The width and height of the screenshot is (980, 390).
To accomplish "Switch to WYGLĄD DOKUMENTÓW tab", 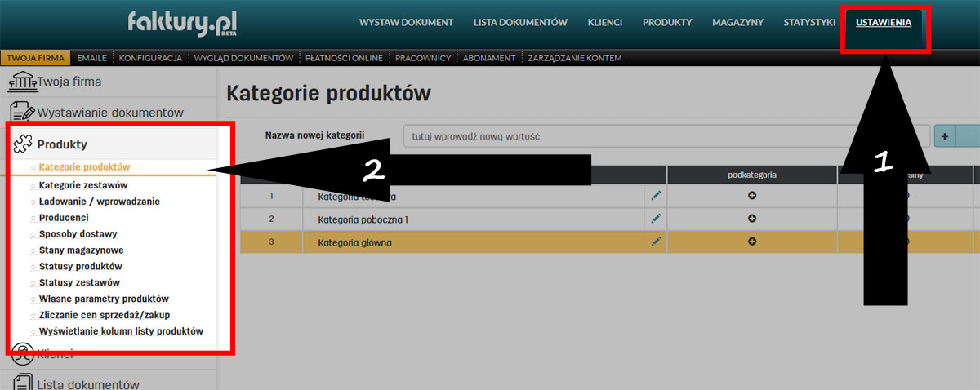I will tap(243, 58).
